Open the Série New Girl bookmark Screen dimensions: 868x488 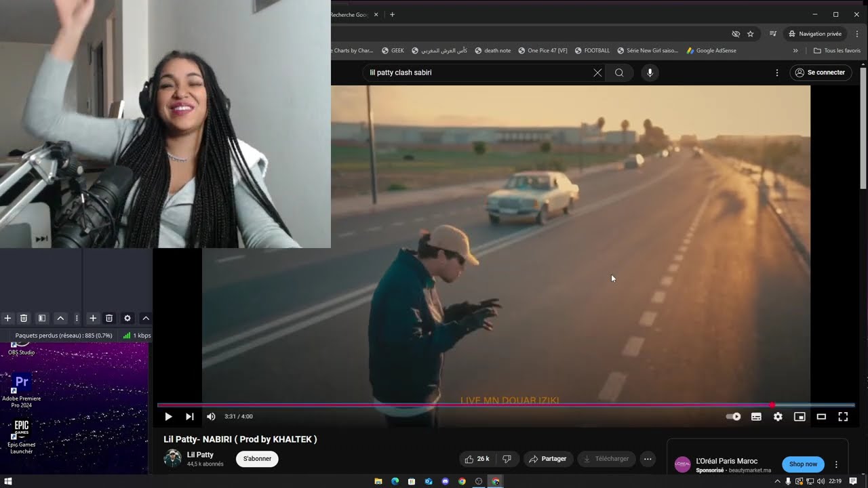click(x=648, y=50)
